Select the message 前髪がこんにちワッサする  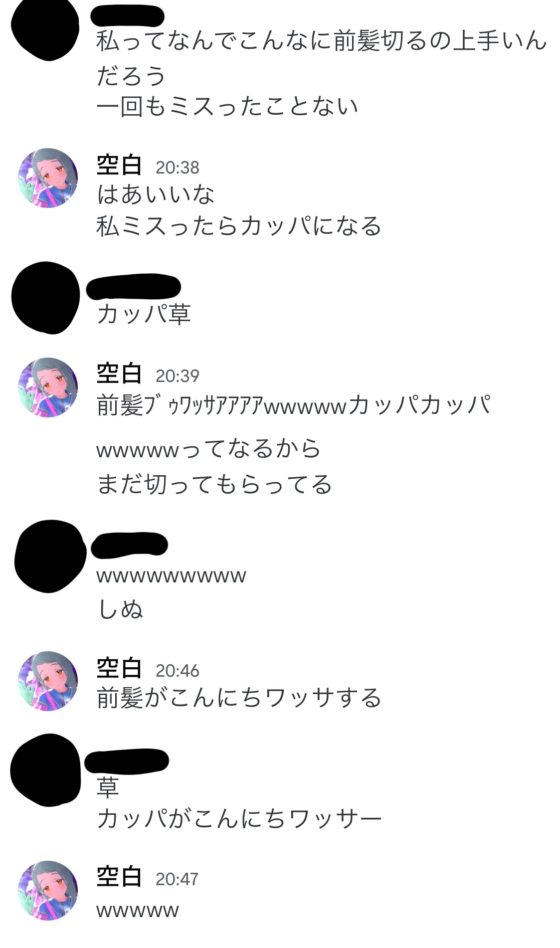(x=239, y=698)
